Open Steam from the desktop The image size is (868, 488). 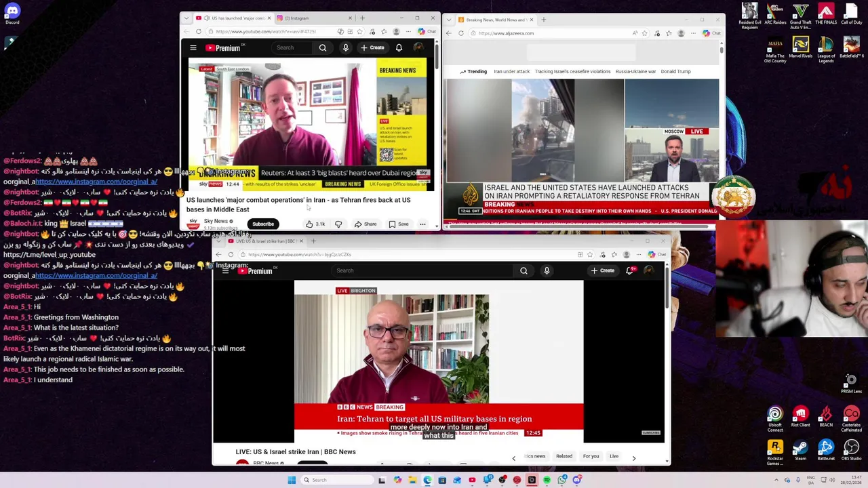click(801, 451)
